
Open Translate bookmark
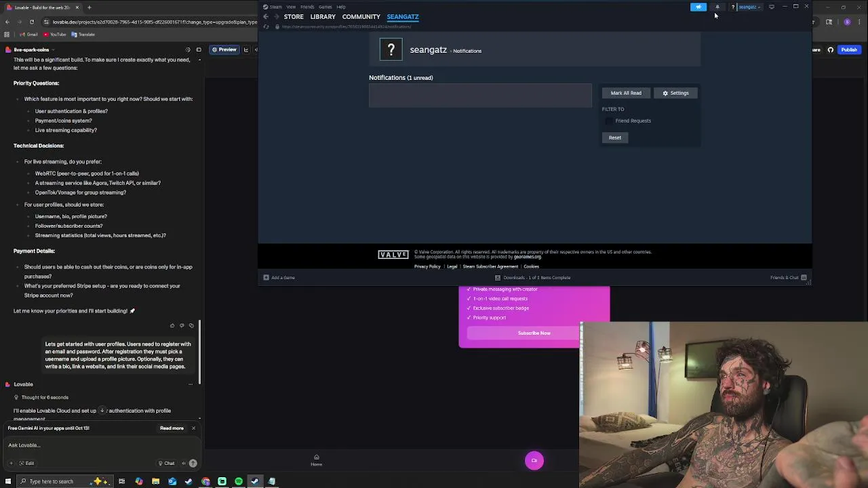pos(83,35)
